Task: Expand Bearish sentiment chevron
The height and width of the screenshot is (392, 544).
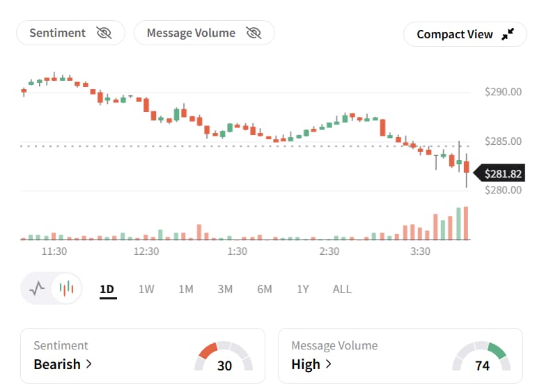Action: [89, 364]
